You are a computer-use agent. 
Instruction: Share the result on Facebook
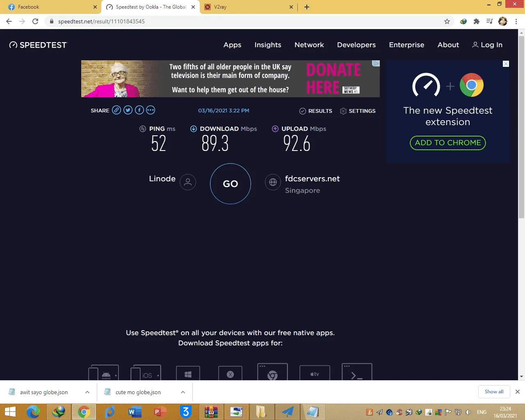pyautogui.click(x=139, y=110)
